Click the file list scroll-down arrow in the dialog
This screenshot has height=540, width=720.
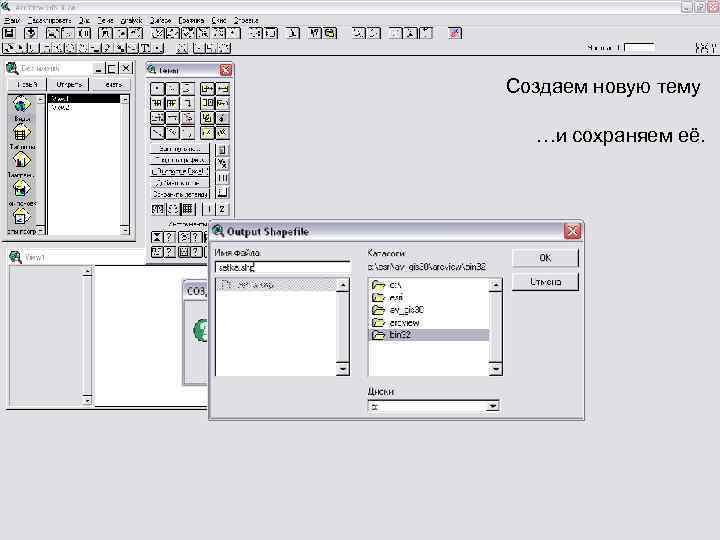[343, 369]
